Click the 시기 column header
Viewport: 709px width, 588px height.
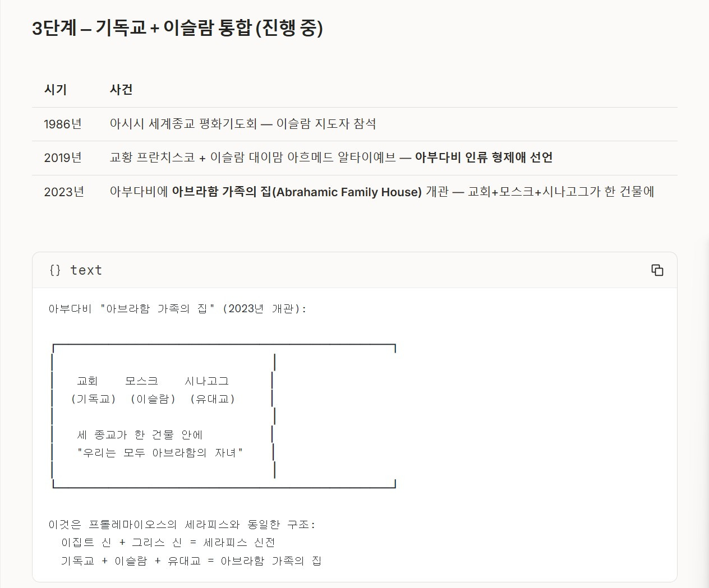[x=56, y=90]
